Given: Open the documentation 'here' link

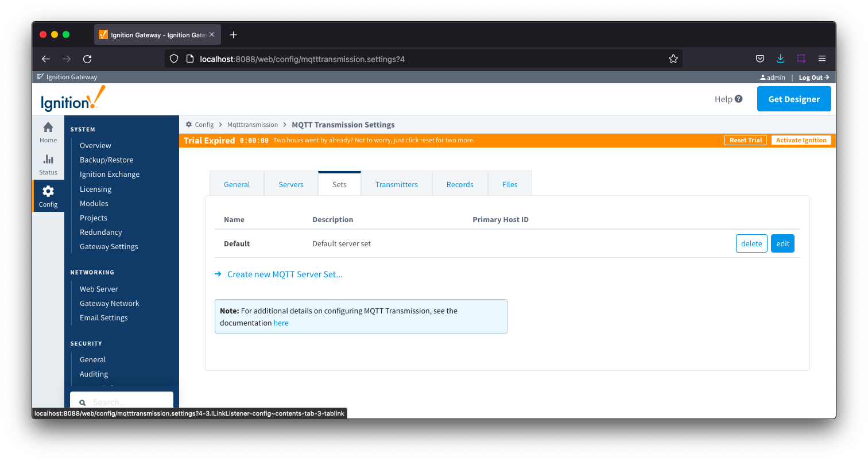Looking at the screenshot, I should 281,323.
